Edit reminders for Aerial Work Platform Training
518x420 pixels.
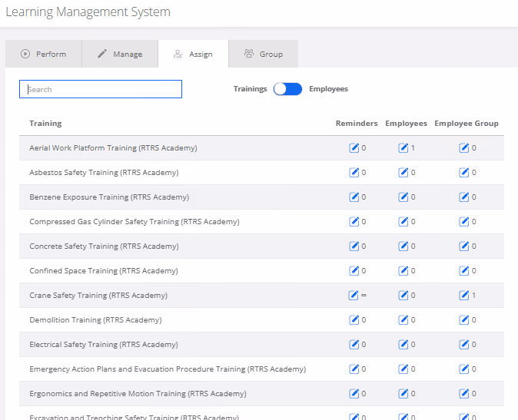point(354,148)
